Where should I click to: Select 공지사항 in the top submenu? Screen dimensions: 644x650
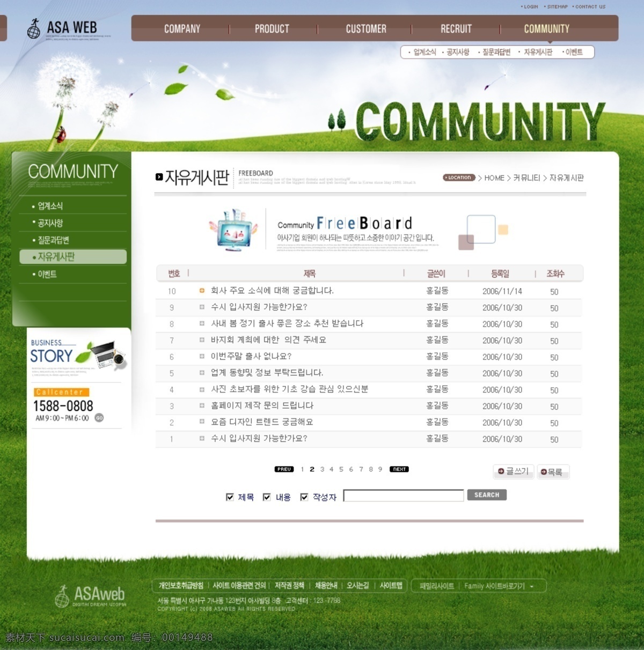458,52
